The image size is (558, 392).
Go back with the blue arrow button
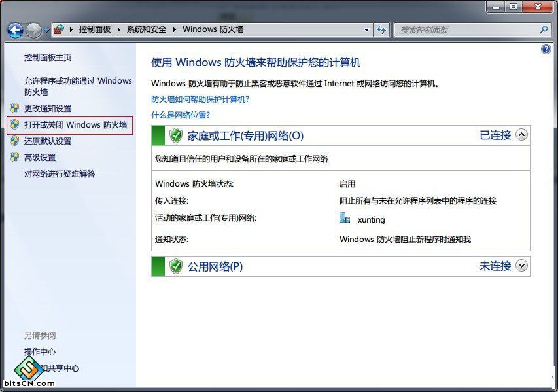click(15, 30)
